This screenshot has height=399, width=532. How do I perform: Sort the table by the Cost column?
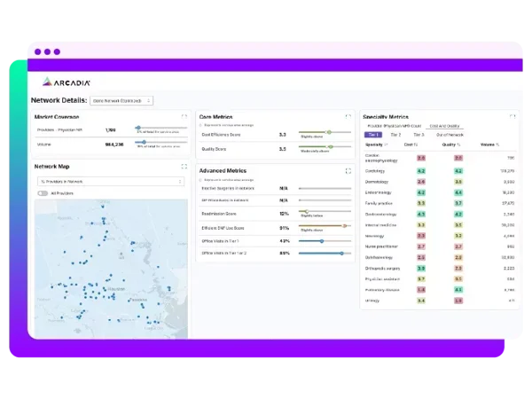[x=411, y=145]
